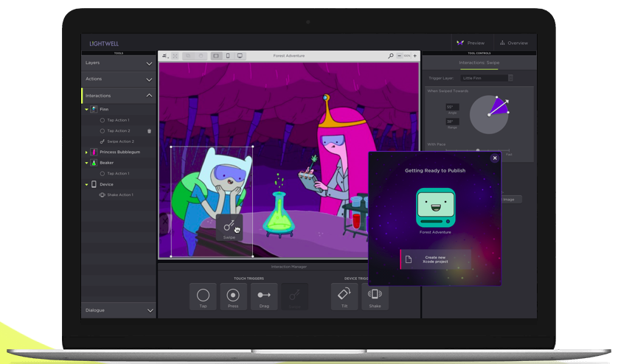Open the Trigger Layer dropdown
Screen dimensions: 618x364
tap(488, 78)
